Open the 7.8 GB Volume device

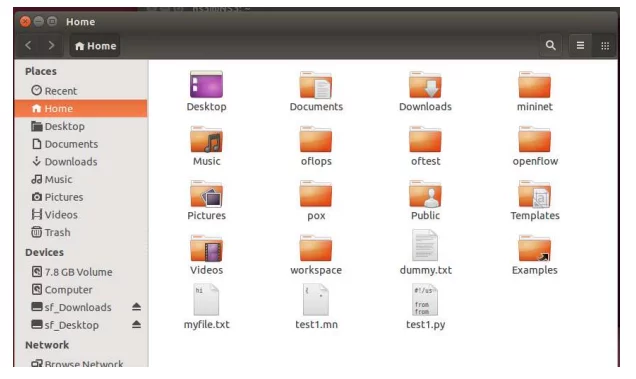pos(81,272)
